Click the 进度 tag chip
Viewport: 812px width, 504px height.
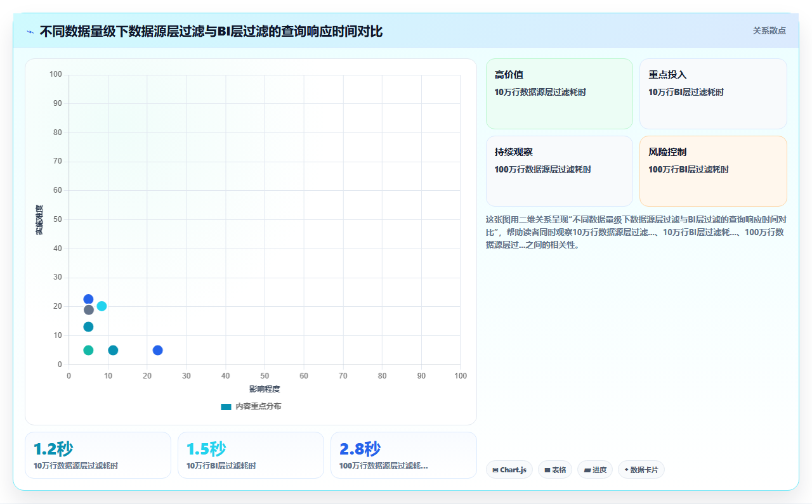click(595, 470)
